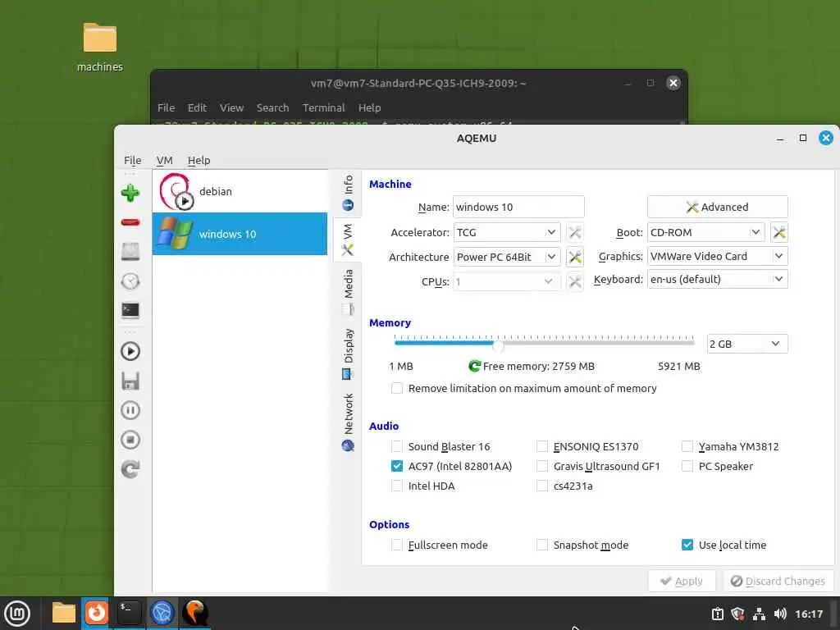Open terminal window's Search menu
The width and height of the screenshot is (840, 630).
point(272,107)
